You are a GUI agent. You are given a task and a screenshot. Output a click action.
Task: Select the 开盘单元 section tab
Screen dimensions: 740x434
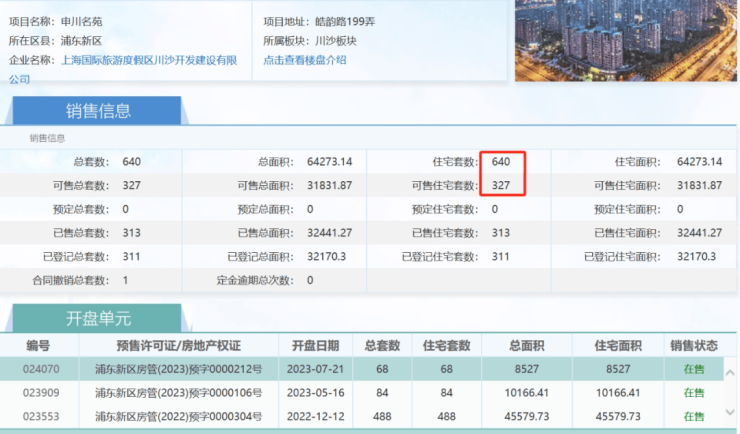(x=98, y=319)
